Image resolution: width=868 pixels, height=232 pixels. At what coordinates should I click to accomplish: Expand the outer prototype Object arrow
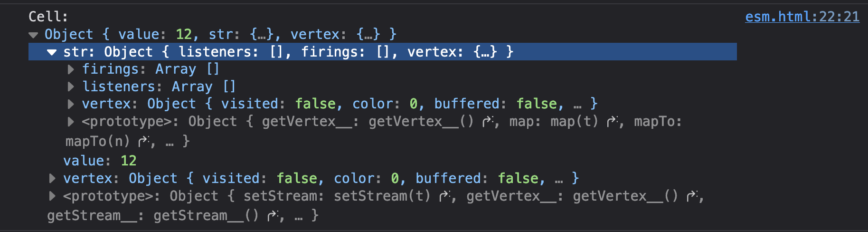click(x=52, y=196)
